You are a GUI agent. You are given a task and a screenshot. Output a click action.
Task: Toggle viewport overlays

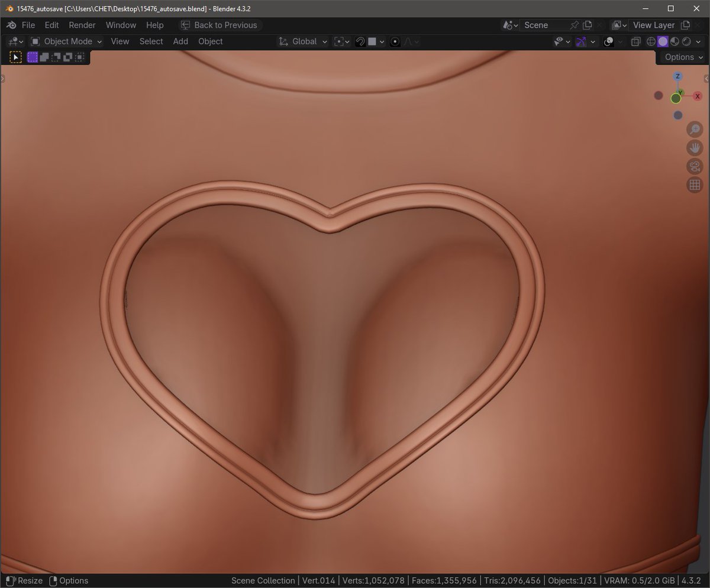point(608,41)
